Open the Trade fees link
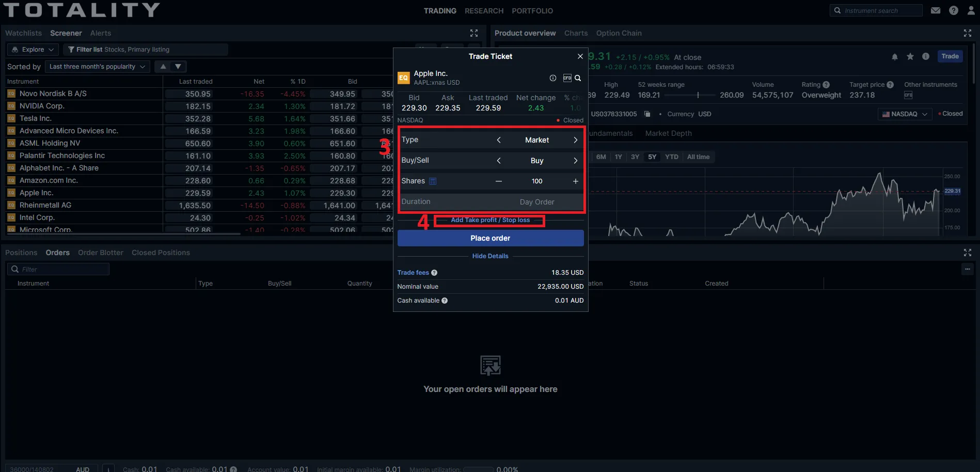Image resolution: width=980 pixels, height=472 pixels. coord(413,273)
